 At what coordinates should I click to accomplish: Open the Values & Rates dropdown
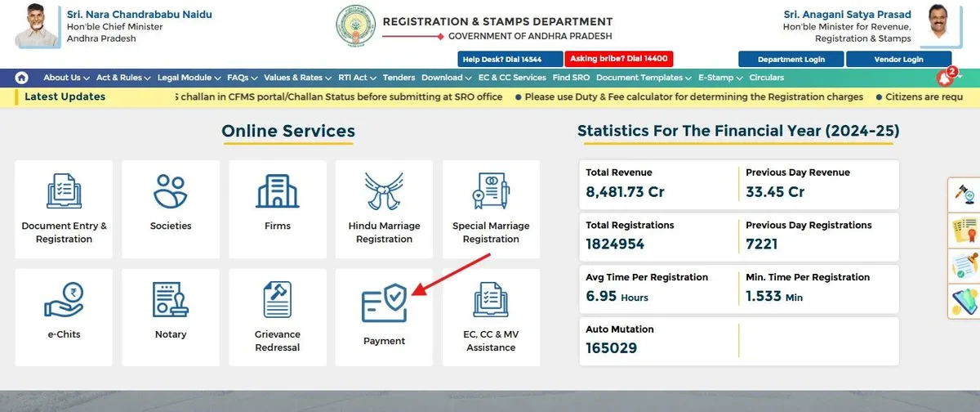point(297,78)
